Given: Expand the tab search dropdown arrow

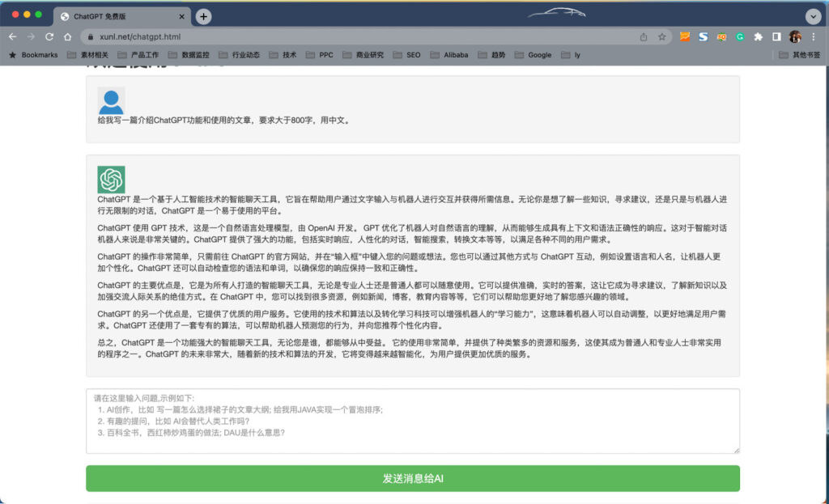Looking at the screenshot, I should pos(813,17).
